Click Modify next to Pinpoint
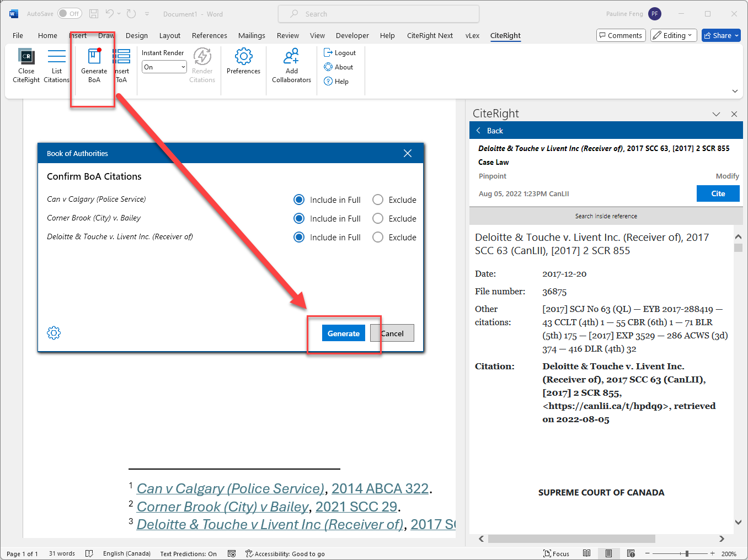 pos(727,176)
